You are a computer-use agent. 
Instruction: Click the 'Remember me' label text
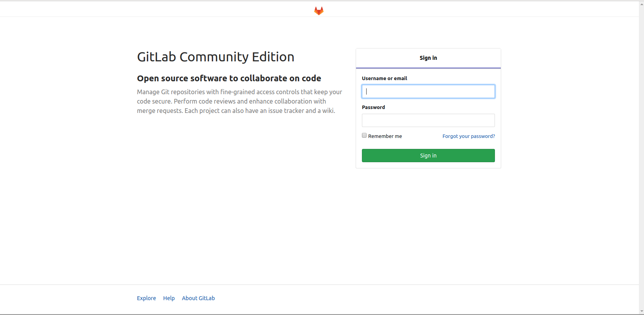[x=385, y=136]
